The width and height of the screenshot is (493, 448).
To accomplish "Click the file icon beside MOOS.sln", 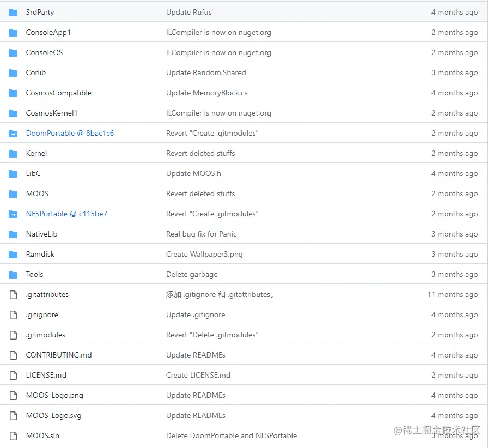I will [x=13, y=435].
